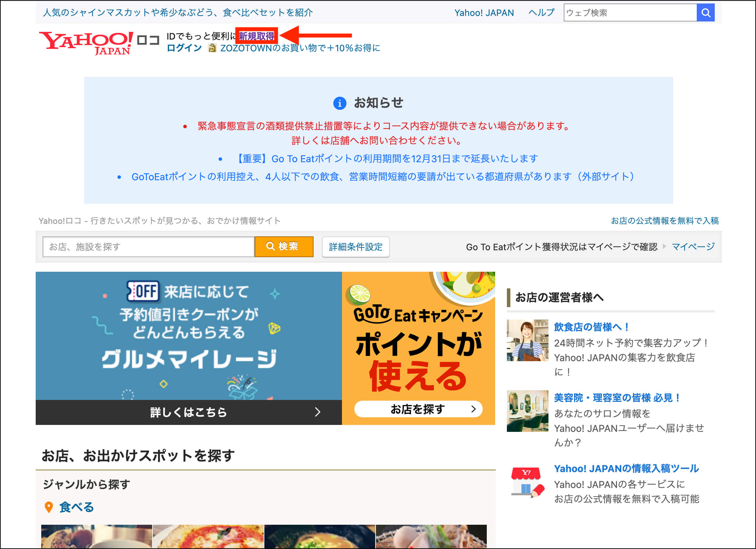Image resolution: width=756 pixels, height=549 pixels.
Task: Click the お店、施設を探す input field
Action: pyautogui.click(x=149, y=247)
